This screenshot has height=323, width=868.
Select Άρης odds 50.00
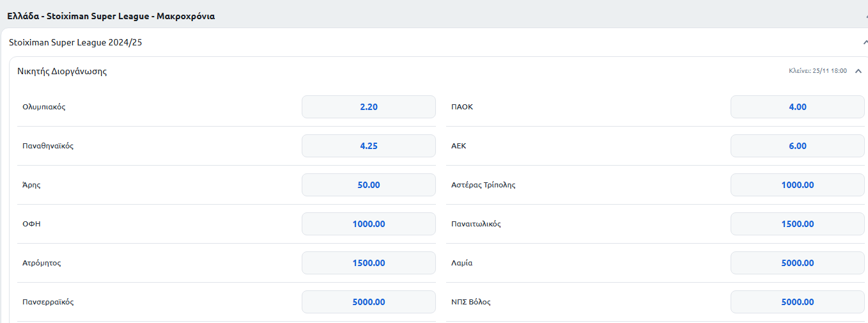369,185
